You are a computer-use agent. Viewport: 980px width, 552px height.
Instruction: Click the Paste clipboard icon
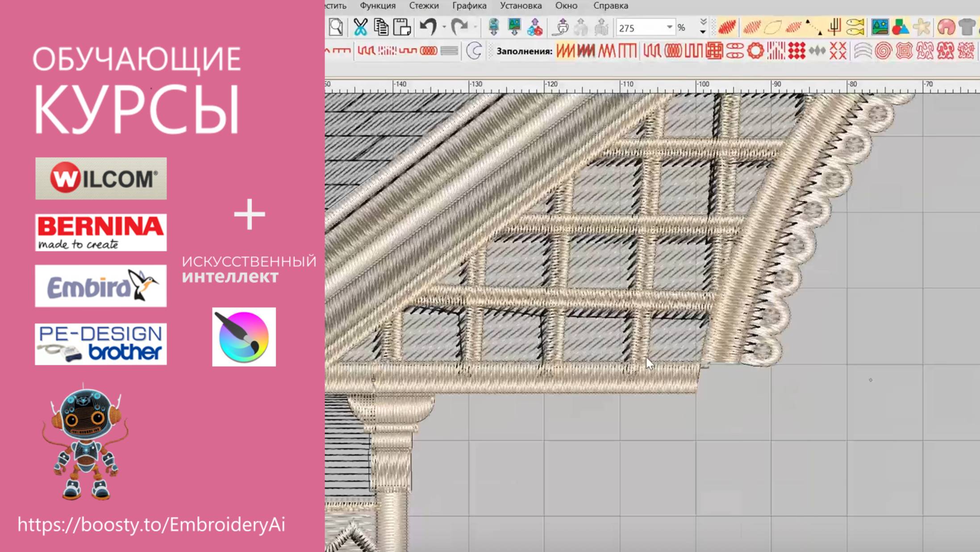402,27
